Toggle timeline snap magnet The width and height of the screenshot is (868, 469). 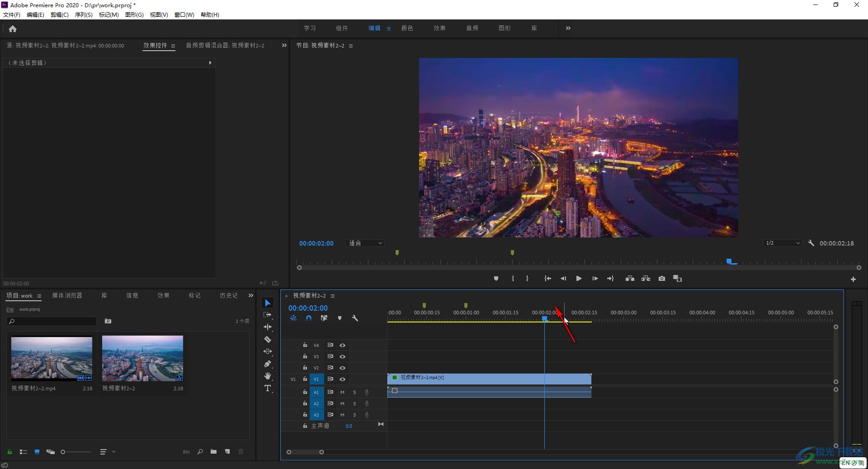308,318
